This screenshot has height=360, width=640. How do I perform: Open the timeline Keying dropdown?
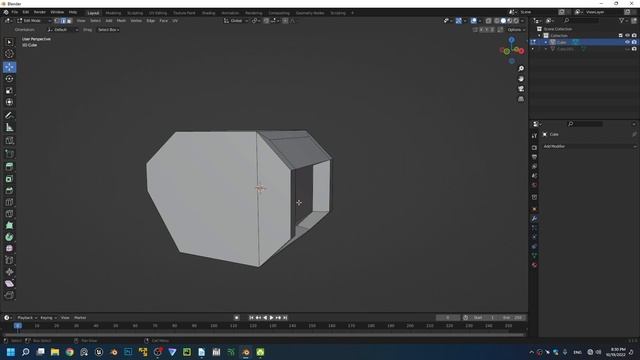(48, 318)
